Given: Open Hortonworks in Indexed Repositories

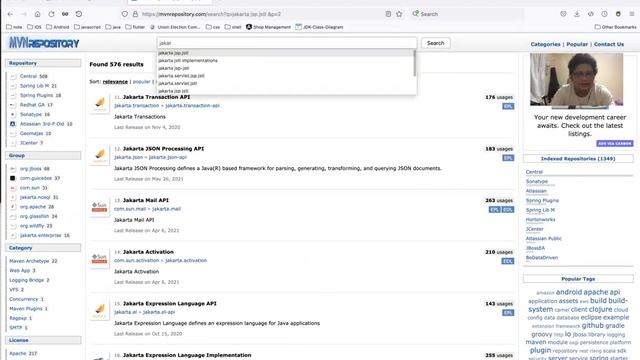Looking at the screenshot, I should pos(540,220).
